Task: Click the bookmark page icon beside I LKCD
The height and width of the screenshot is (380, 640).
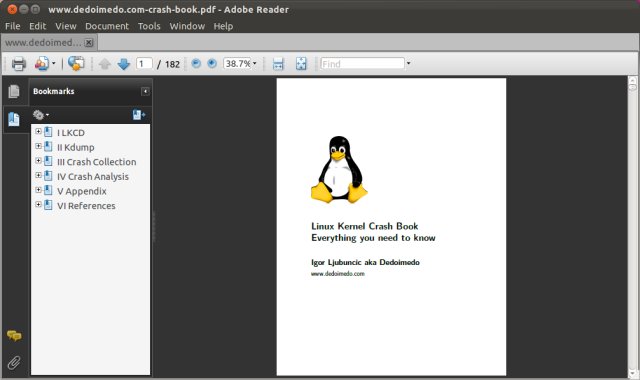Action: (x=48, y=131)
